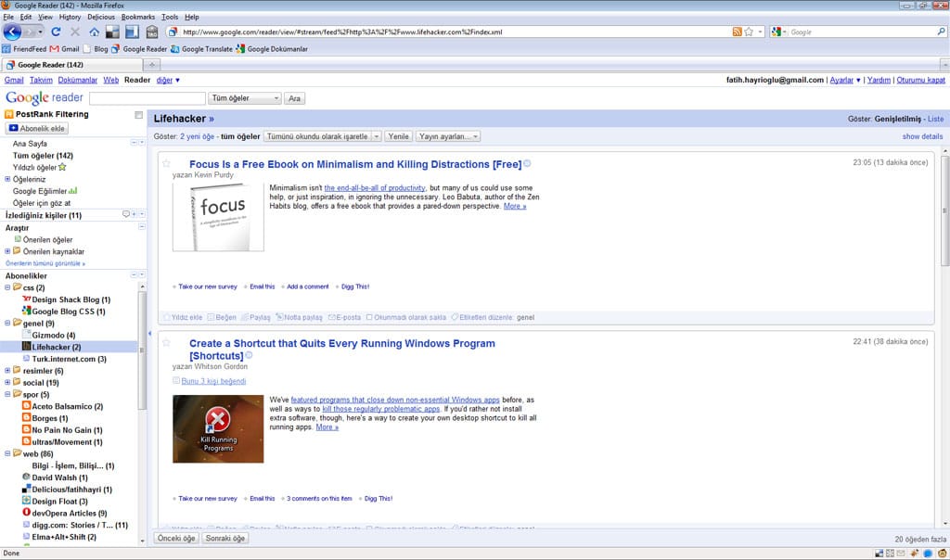Collapse the 'css' subscription folder
The image size is (950, 560).
(x=8, y=287)
